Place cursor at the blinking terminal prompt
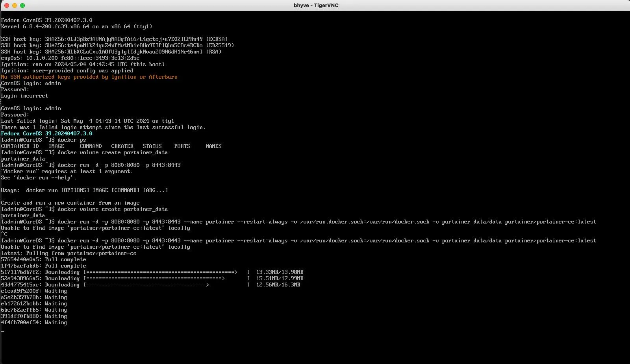The height and width of the screenshot is (364, 630). pyautogui.click(x=3, y=331)
